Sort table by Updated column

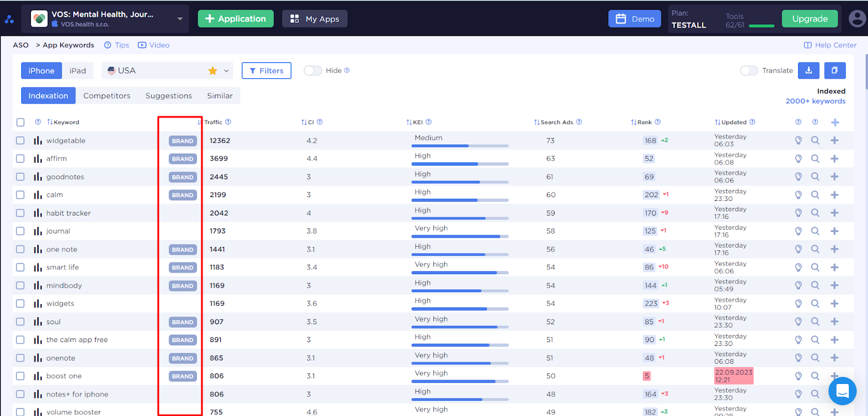point(731,122)
